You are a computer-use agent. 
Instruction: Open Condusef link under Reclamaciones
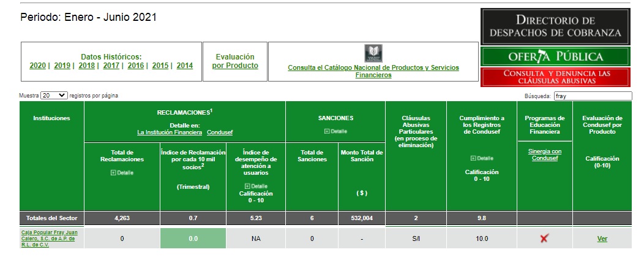[220, 132]
